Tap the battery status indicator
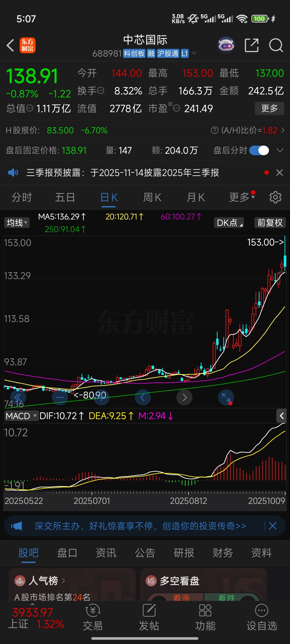This screenshot has height=644, width=290. click(x=260, y=19)
